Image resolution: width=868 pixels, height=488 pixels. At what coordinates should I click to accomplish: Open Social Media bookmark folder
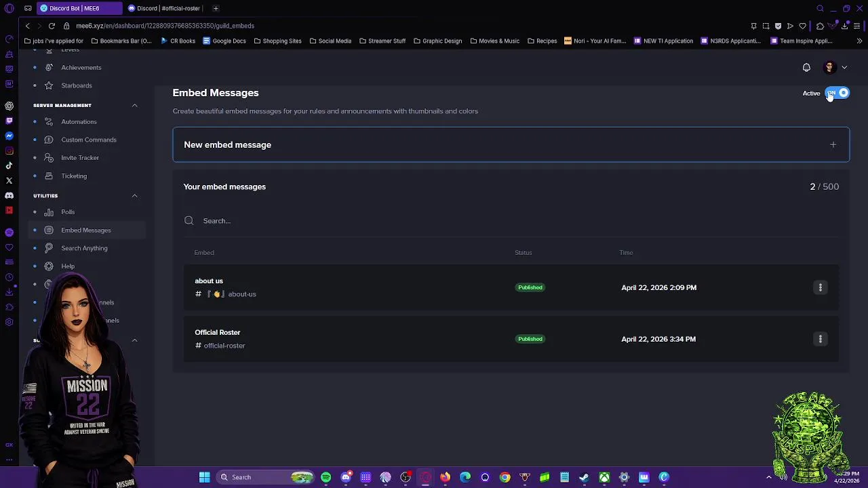(x=330, y=41)
